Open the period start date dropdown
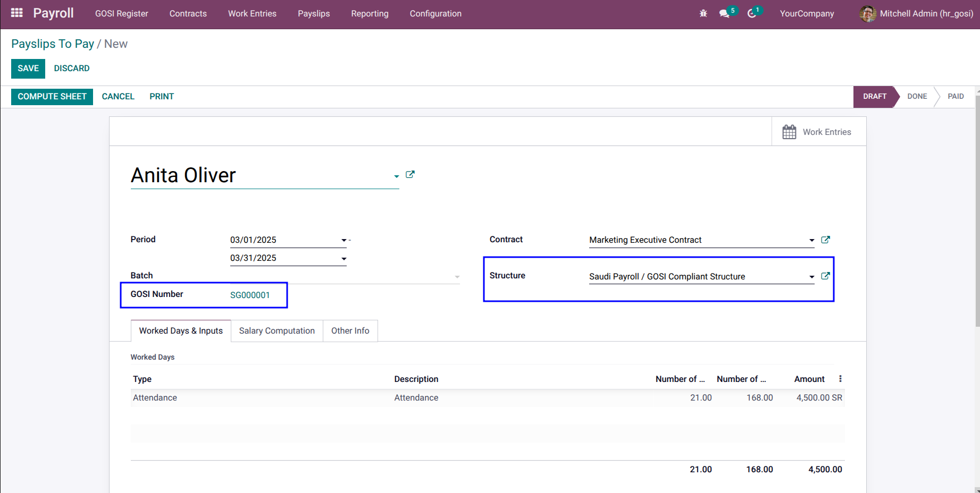The height and width of the screenshot is (493, 980). [x=344, y=240]
